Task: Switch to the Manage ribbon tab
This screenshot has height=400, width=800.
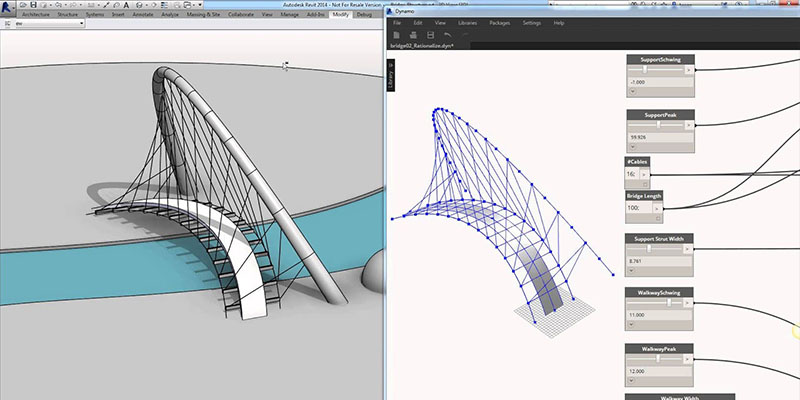Action: 289,15
